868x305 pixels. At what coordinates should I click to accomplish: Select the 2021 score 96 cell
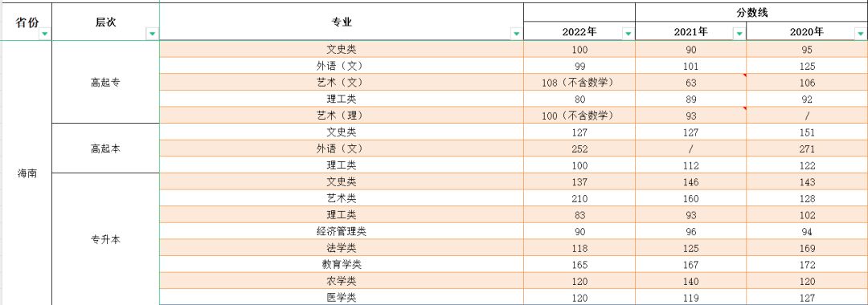(x=691, y=231)
